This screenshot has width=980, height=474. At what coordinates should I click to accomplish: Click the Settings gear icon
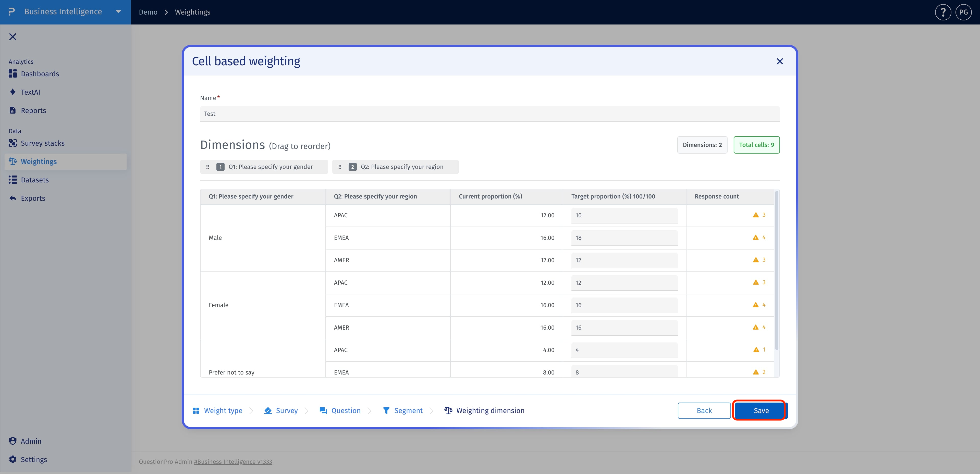click(x=13, y=459)
